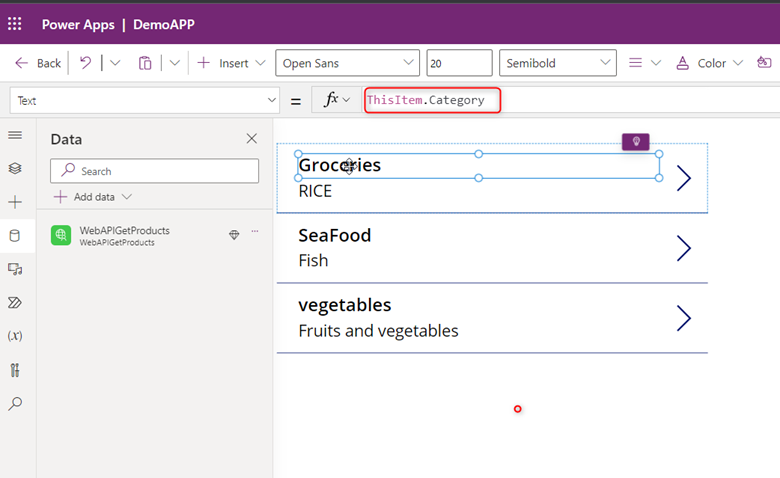
Task: Go Back using the Back button
Action: pyautogui.click(x=38, y=63)
